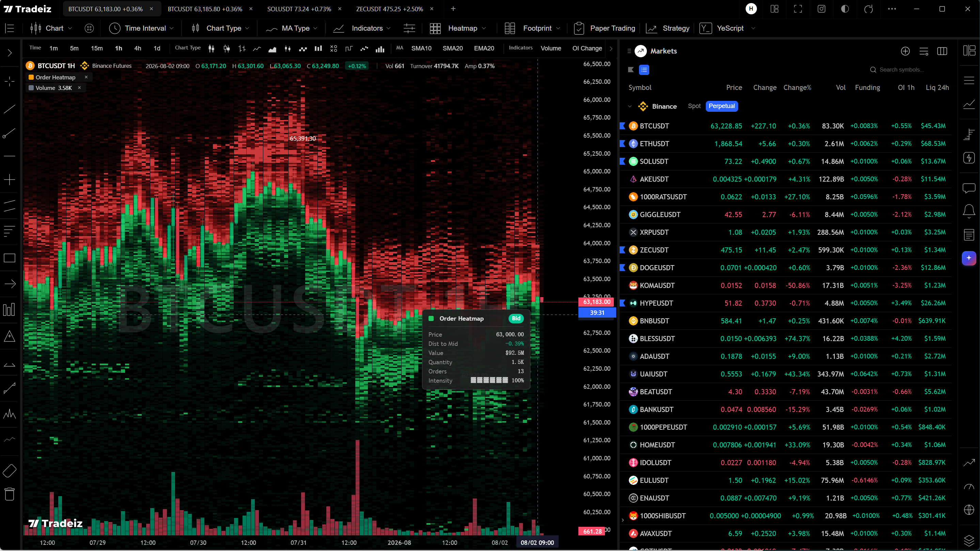The width and height of the screenshot is (980, 551).
Task: Select the rectangle shape drawing tool
Action: click(10, 258)
